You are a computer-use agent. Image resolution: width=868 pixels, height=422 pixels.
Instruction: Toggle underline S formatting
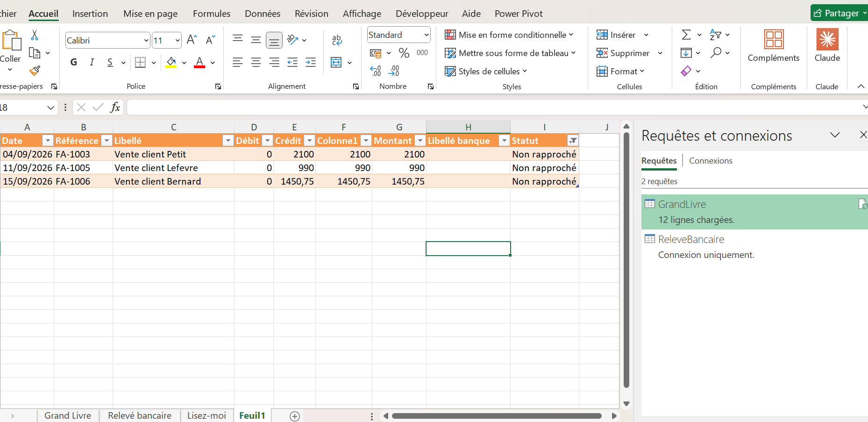pyautogui.click(x=110, y=62)
